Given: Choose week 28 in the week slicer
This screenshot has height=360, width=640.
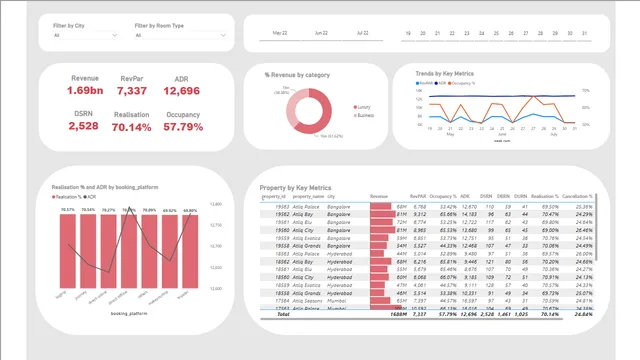Looking at the screenshot, I should point(540,33).
